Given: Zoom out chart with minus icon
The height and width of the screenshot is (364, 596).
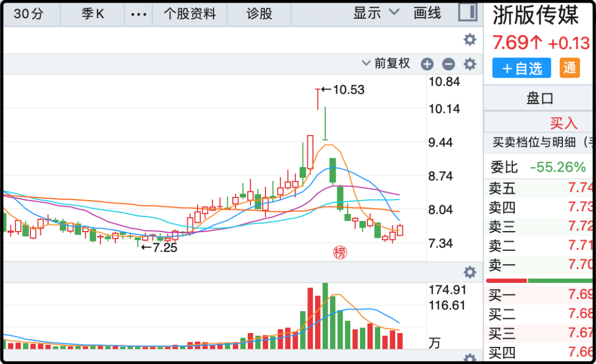Looking at the screenshot, I should tap(449, 64).
